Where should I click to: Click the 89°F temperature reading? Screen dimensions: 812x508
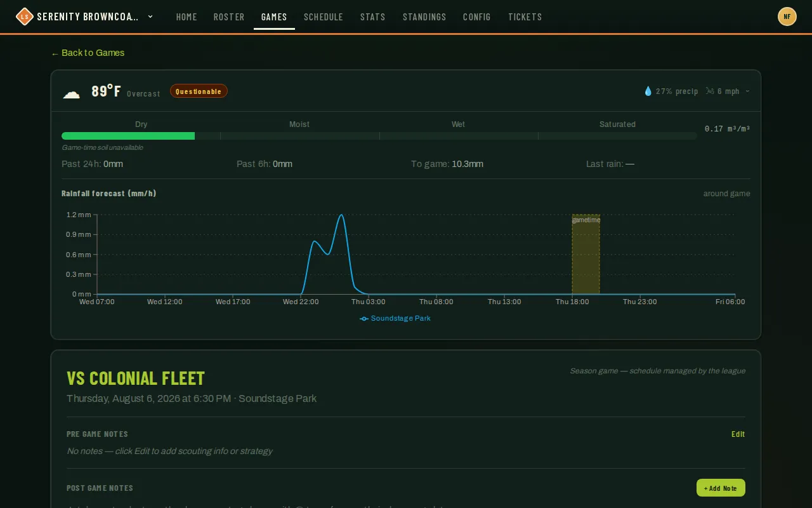106,91
